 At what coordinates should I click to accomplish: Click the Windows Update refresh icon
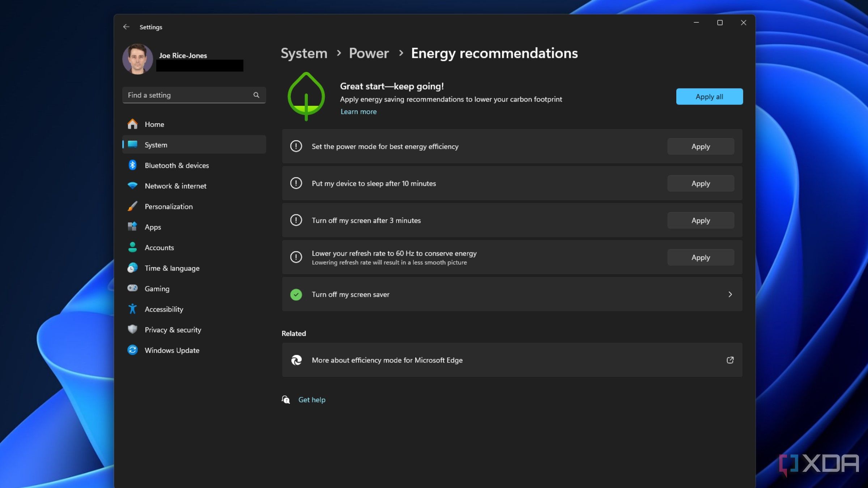[x=132, y=350]
